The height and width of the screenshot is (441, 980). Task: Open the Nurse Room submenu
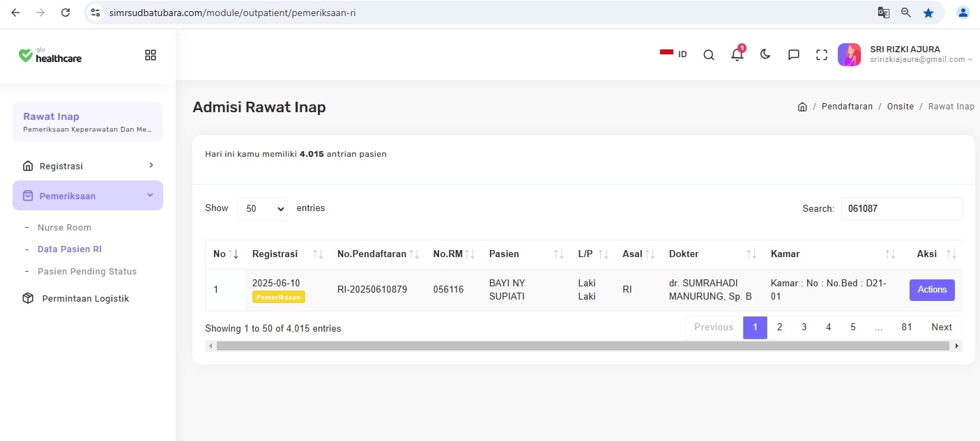(64, 227)
